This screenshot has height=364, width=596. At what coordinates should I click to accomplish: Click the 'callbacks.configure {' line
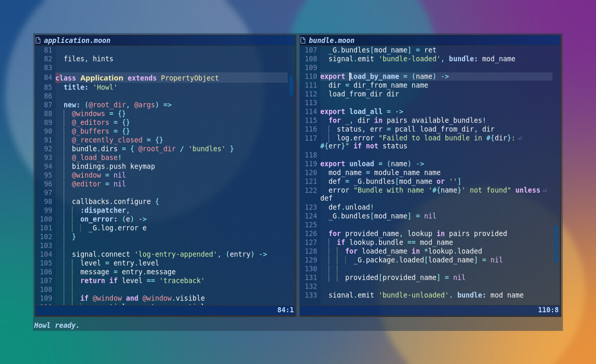tap(115, 201)
